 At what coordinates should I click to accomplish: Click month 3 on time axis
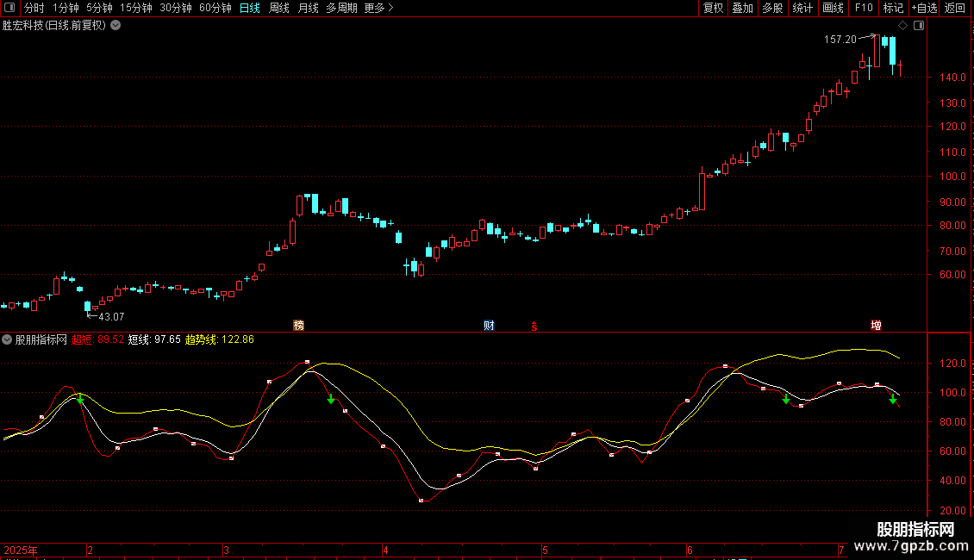click(226, 550)
